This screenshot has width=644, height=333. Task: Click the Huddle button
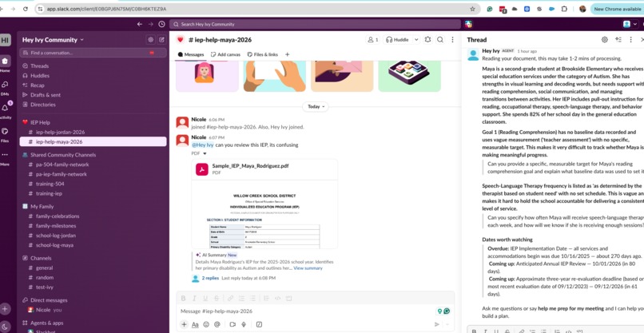click(x=397, y=40)
